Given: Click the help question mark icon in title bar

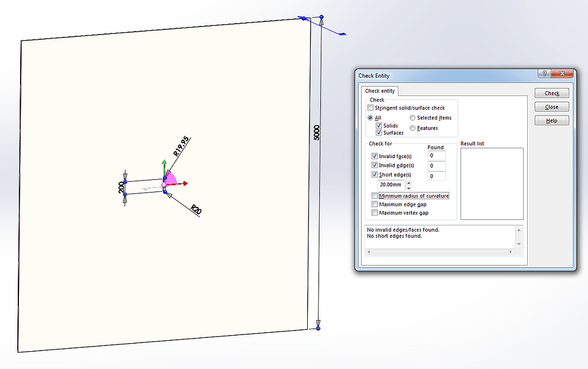Looking at the screenshot, I should [x=544, y=74].
